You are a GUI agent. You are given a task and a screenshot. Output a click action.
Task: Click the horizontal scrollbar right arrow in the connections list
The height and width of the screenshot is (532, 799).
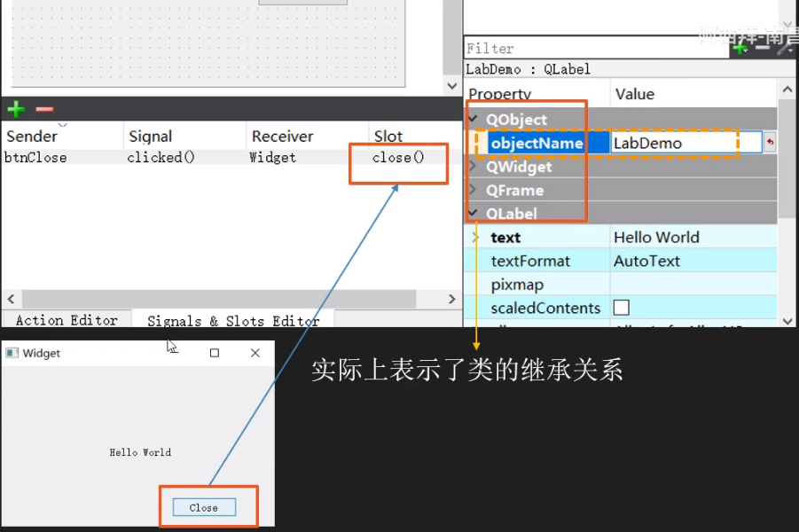point(451,300)
